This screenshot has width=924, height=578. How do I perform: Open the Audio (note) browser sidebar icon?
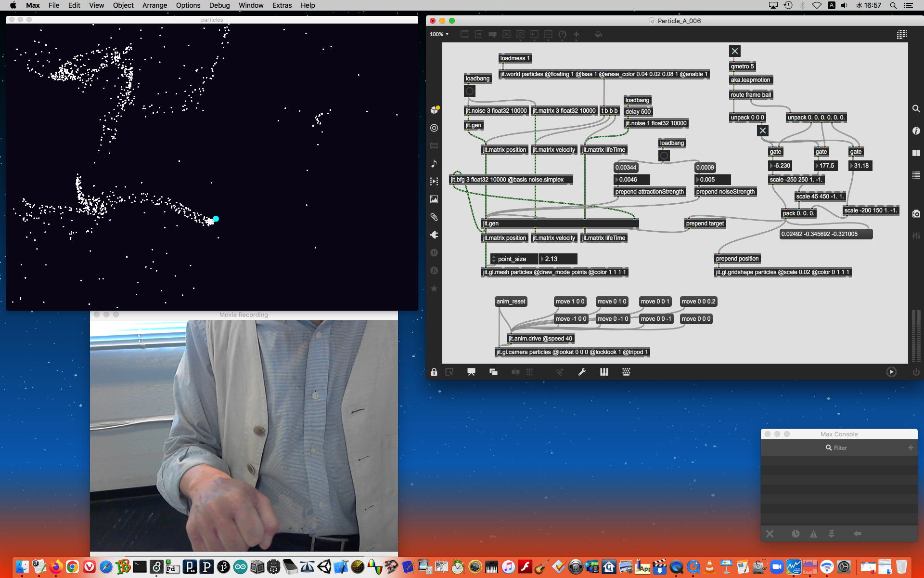click(x=434, y=164)
